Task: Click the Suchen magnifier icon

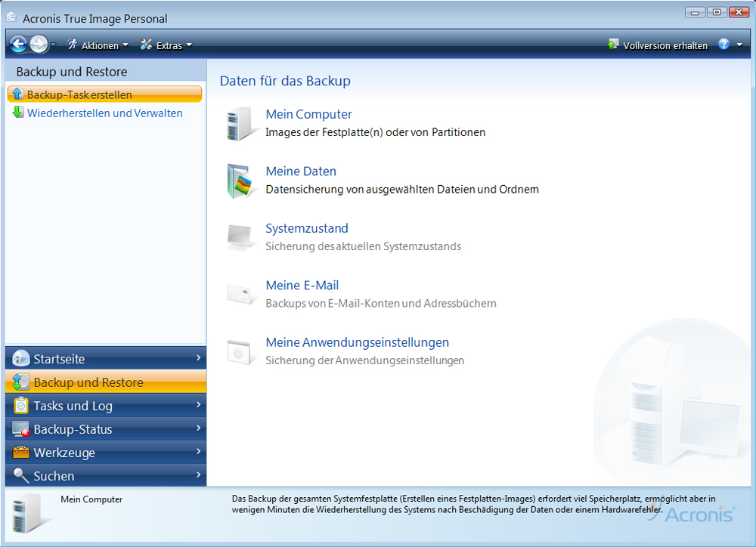Action: 20,475
